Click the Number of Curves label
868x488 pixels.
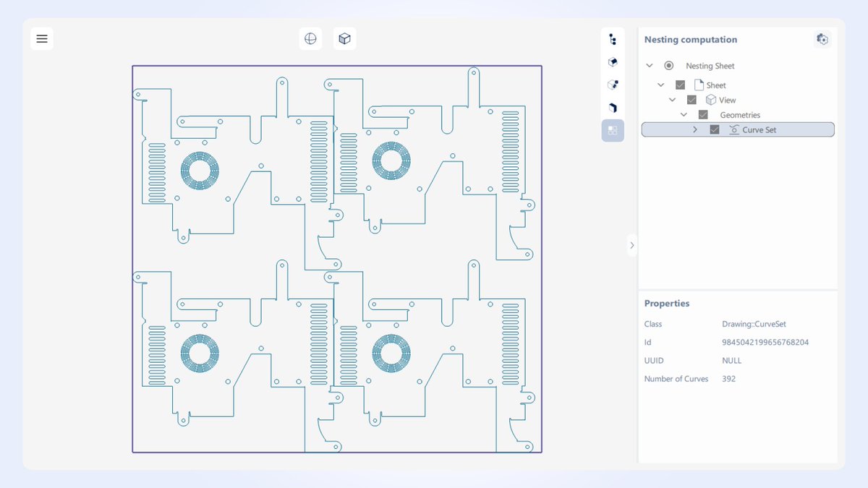pyautogui.click(x=676, y=379)
